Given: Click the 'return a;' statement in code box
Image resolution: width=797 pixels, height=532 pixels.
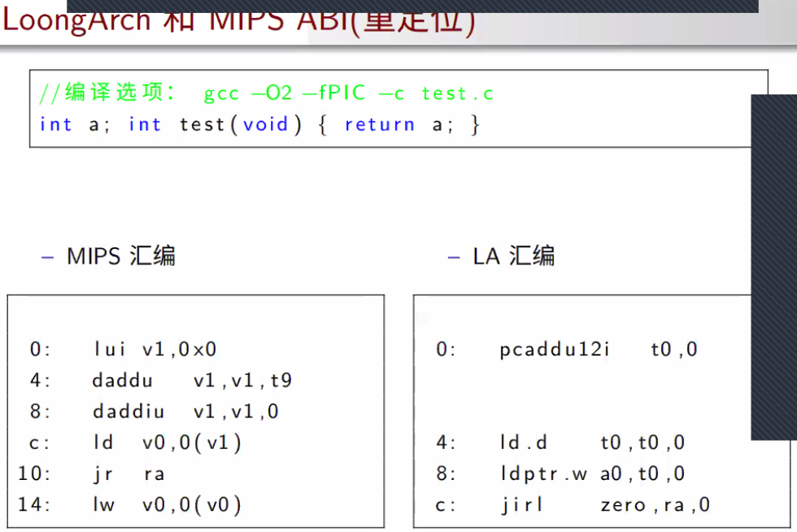Looking at the screenshot, I should (x=398, y=124).
